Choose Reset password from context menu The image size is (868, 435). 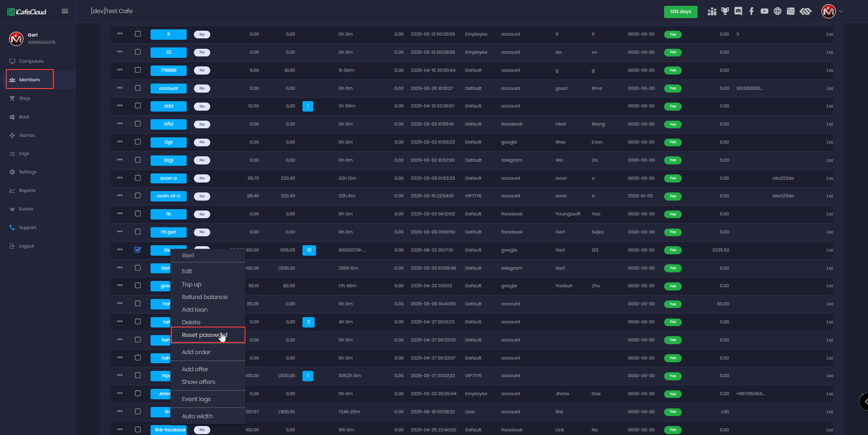click(204, 335)
